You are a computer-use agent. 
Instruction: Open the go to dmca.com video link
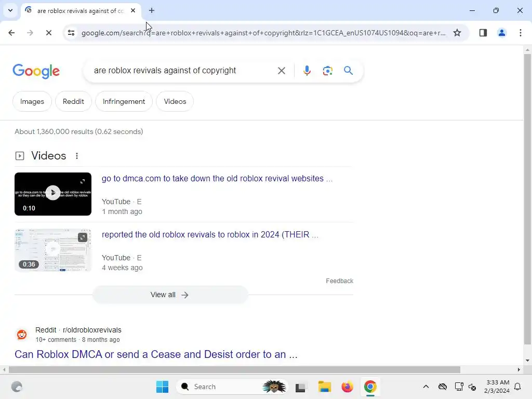click(217, 179)
